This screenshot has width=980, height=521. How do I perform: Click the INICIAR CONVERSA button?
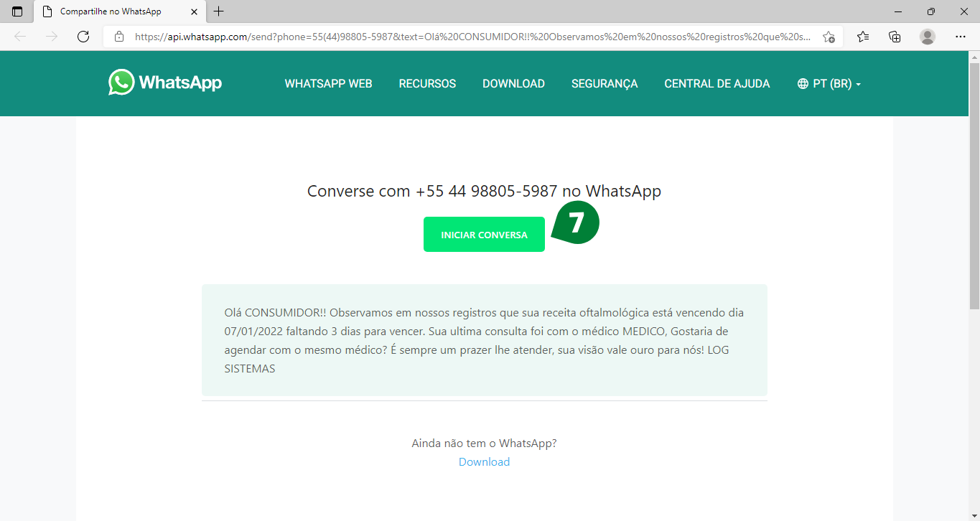[484, 235]
